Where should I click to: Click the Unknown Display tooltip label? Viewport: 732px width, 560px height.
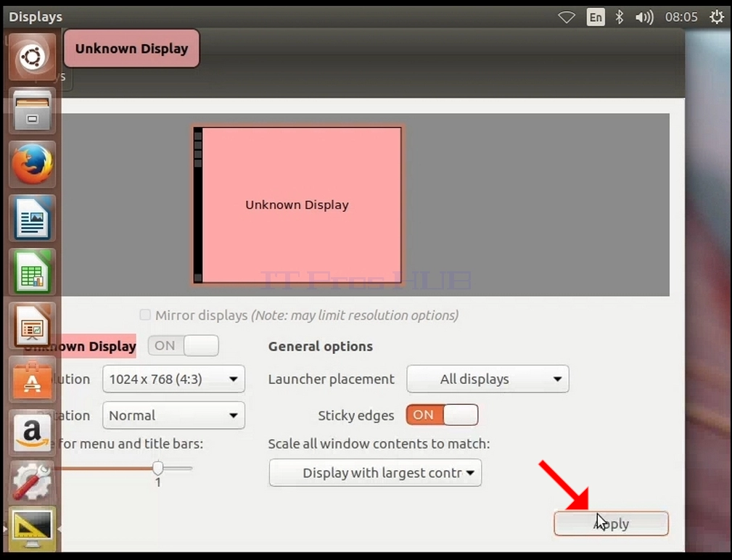click(131, 49)
